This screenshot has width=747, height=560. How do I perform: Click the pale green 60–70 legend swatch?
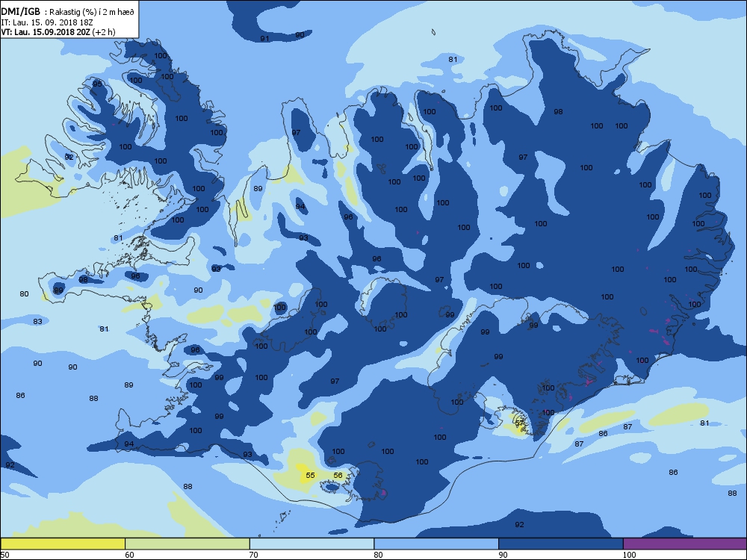tap(187, 544)
